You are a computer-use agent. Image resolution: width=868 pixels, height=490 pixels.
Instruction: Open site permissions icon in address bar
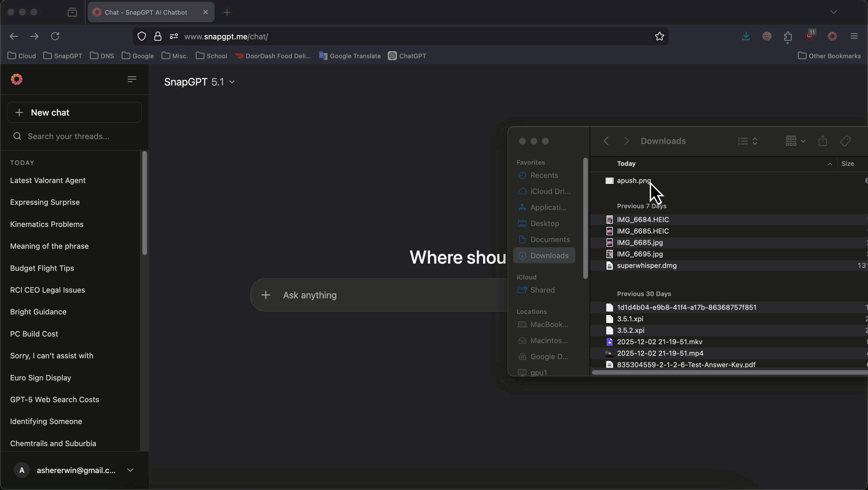click(174, 36)
